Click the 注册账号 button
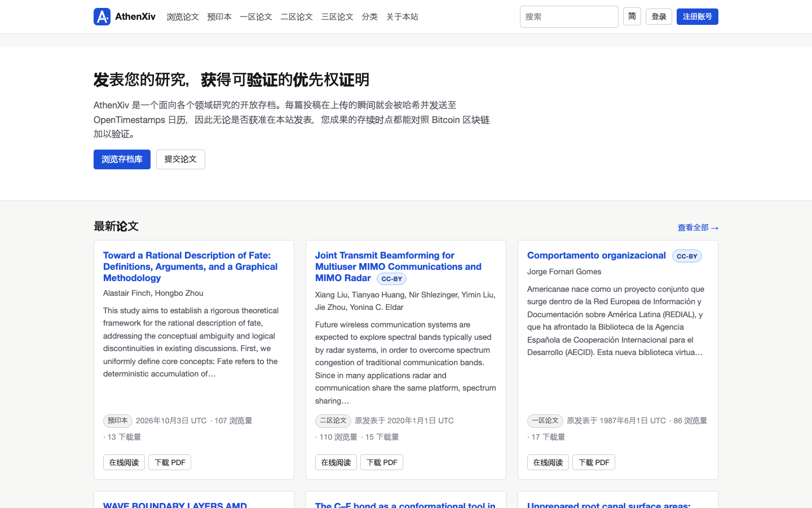Viewport: 812px width, 508px height. click(698, 17)
